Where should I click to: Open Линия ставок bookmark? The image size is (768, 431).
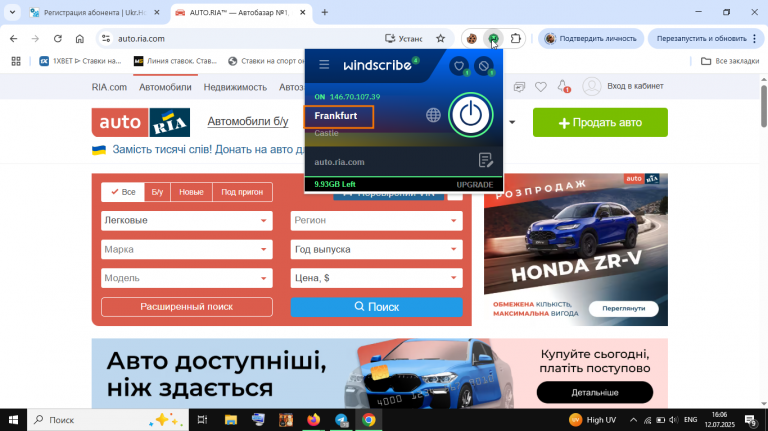(x=175, y=61)
